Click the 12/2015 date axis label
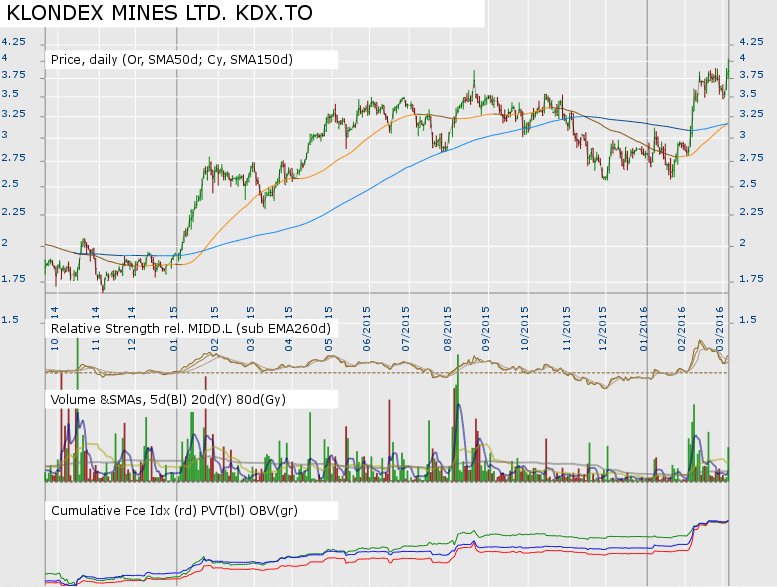 pyautogui.click(x=603, y=329)
